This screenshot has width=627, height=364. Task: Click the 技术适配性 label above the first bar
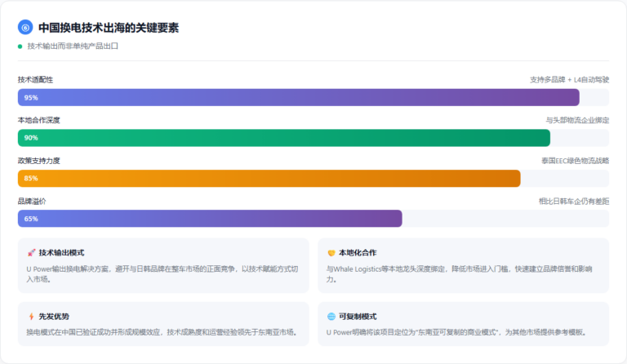[x=36, y=80]
